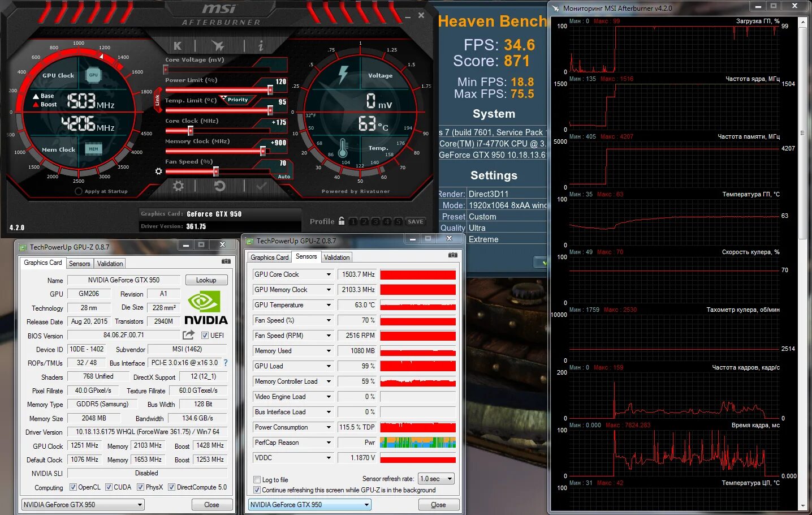812x515 pixels.
Task: Click Close in the GPU-Z window with Lookup
Action: pos(211,505)
